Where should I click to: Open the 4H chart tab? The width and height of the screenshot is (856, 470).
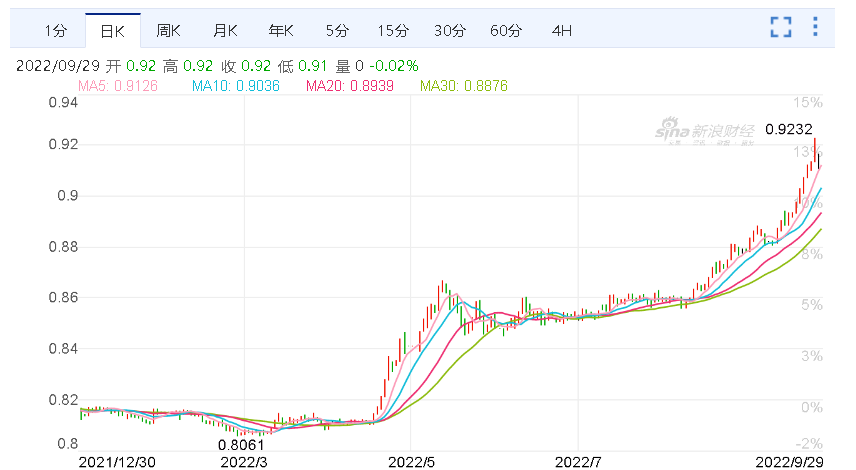coord(562,31)
